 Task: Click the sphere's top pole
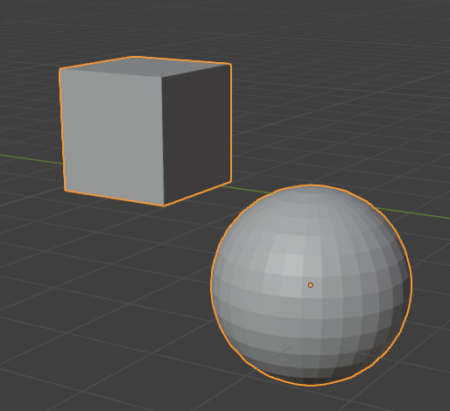pyautogui.click(x=311, y=189)
